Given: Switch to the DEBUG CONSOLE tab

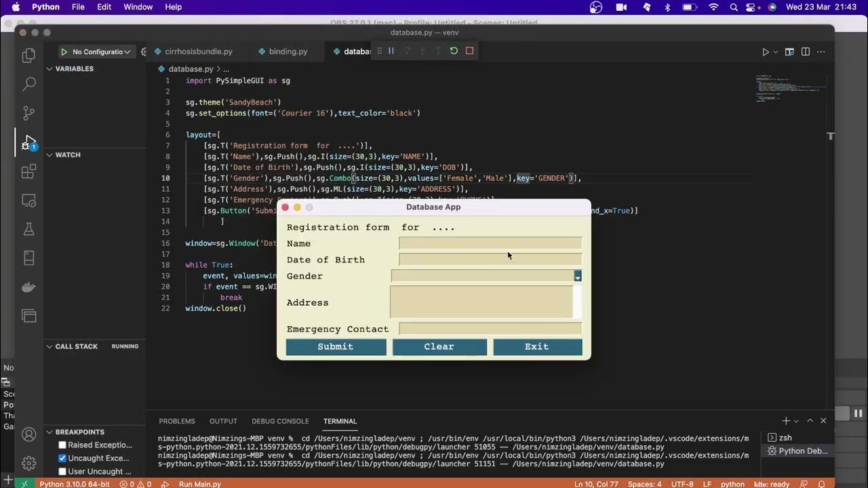Looking at the screenshot, I should click(x=280, y=421).
